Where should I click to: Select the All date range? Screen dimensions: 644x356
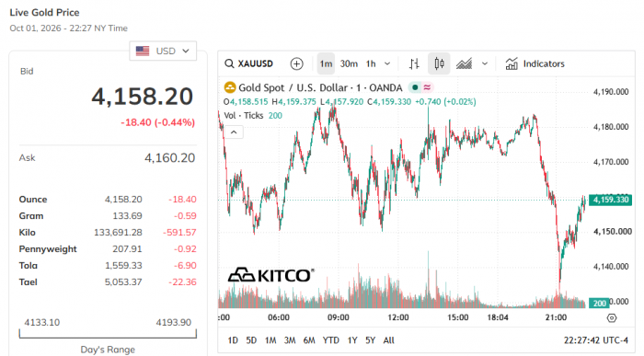point(388,340)
